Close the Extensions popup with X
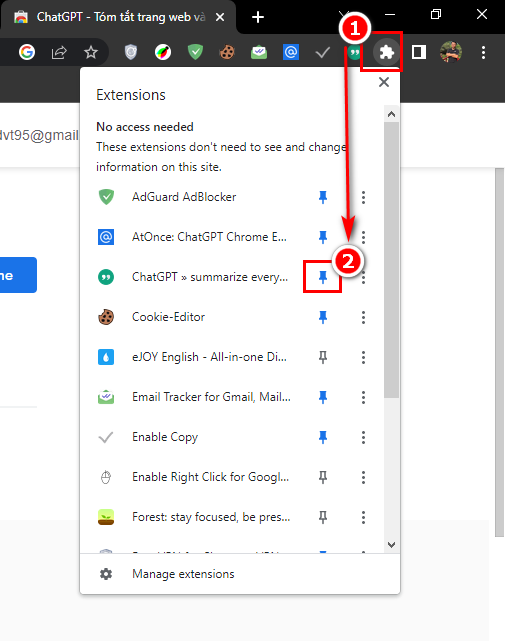Image resolution: width=505 pixels, height=641 pixels. (384, 82)
